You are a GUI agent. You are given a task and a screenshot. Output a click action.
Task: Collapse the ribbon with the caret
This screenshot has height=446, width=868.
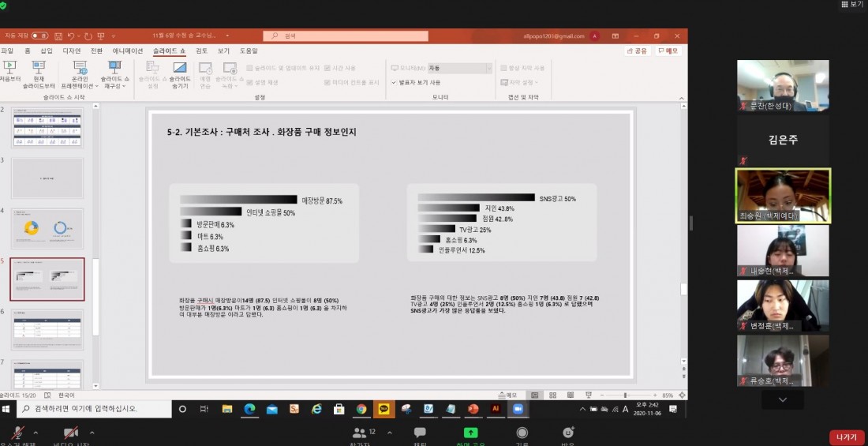pyautogui.click(x=682, y=98)
